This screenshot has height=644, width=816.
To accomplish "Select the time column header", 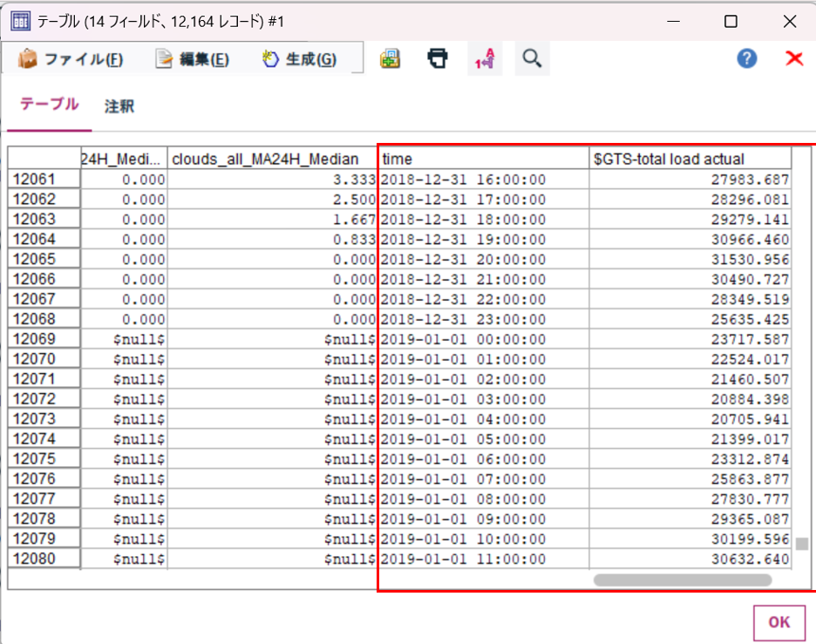I will tap(484, 159).
